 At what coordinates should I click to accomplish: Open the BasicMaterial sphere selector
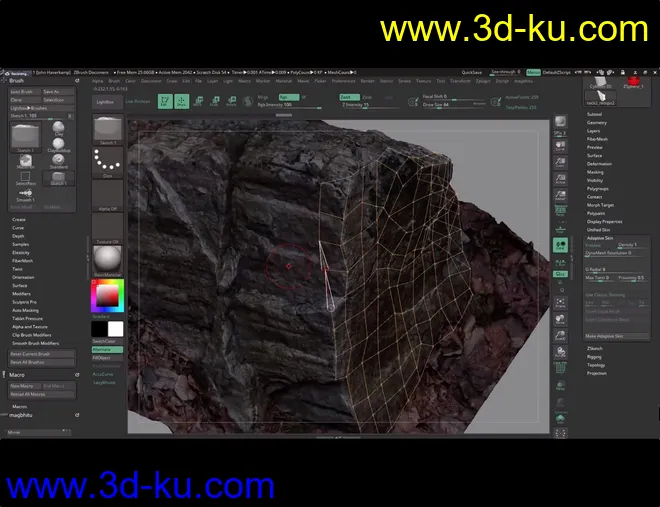[x=107, y=261]
